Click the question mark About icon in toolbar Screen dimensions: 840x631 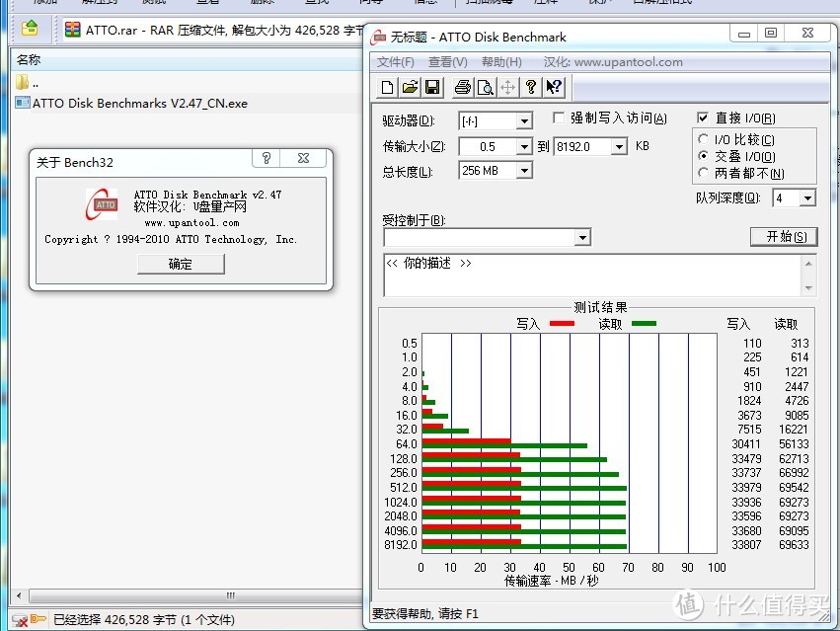click(531, 87)
